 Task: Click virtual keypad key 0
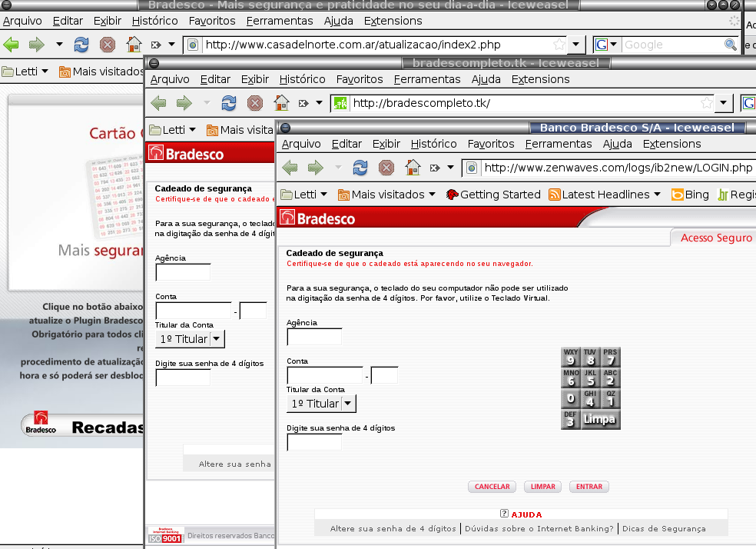571,399
